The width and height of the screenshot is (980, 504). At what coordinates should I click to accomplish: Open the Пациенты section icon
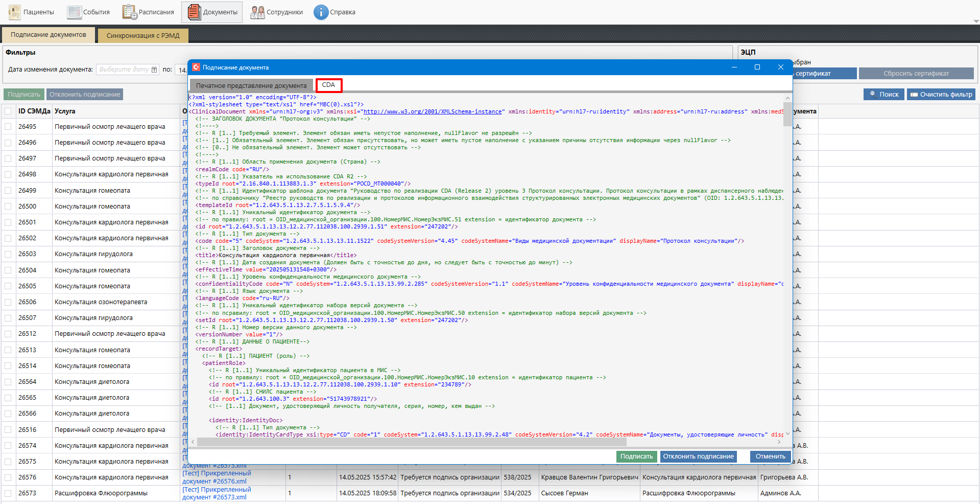(15, 12)
